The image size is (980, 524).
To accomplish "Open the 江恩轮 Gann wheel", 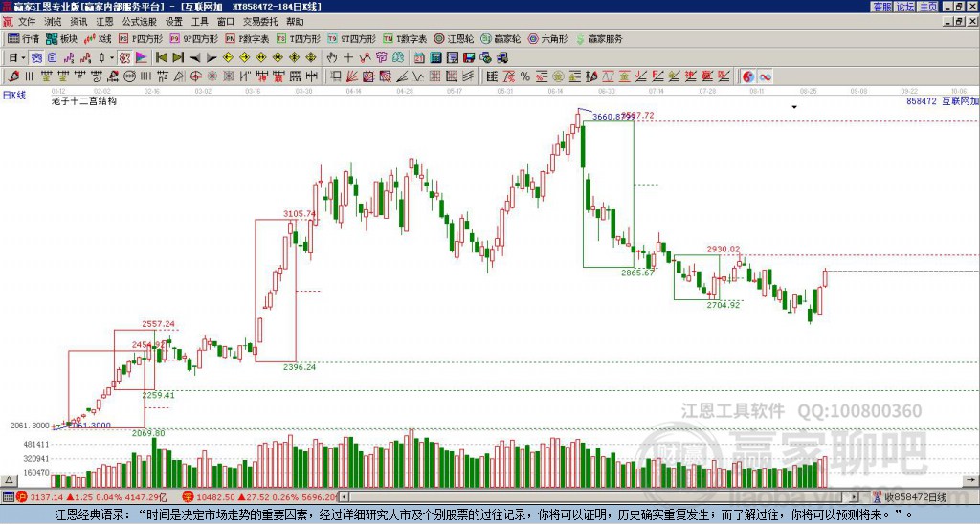I will pos(454,38).
